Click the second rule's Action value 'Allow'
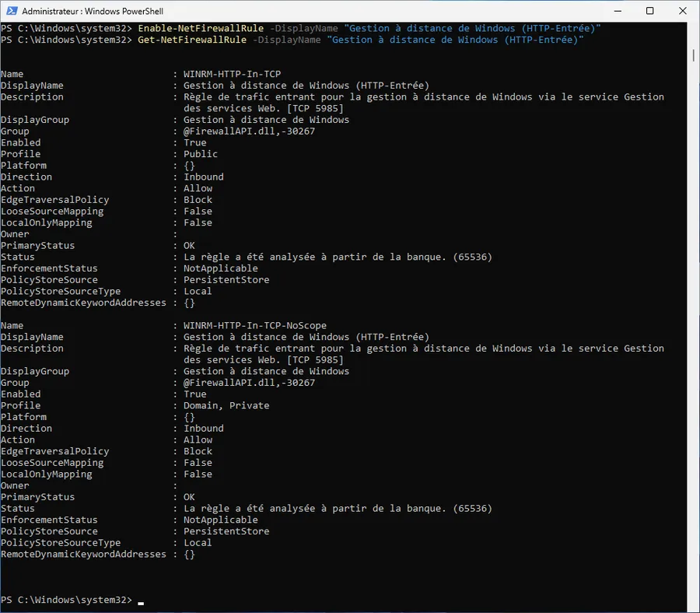This screenshot has width=700, height=613. tap(198, 440)
